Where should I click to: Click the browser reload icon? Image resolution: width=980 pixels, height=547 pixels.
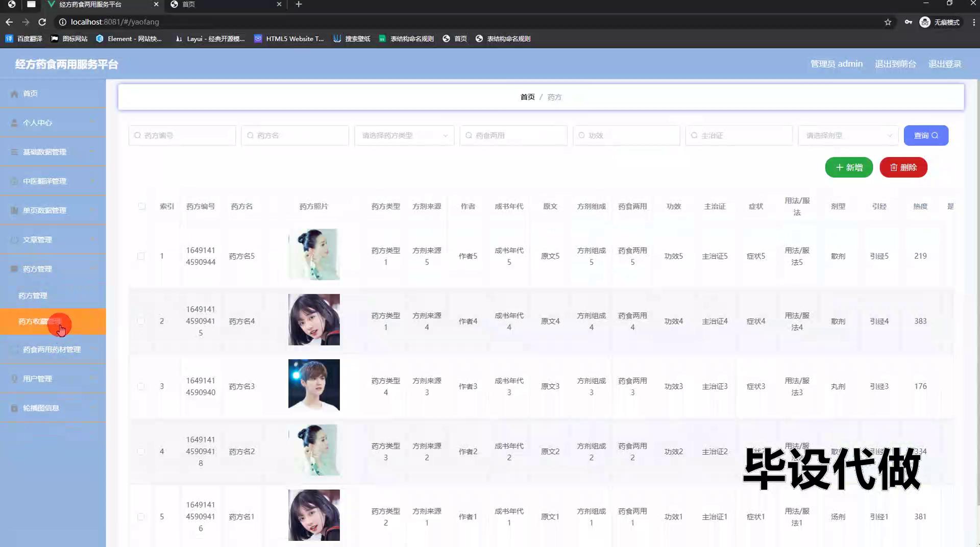[x=42, y=22]
